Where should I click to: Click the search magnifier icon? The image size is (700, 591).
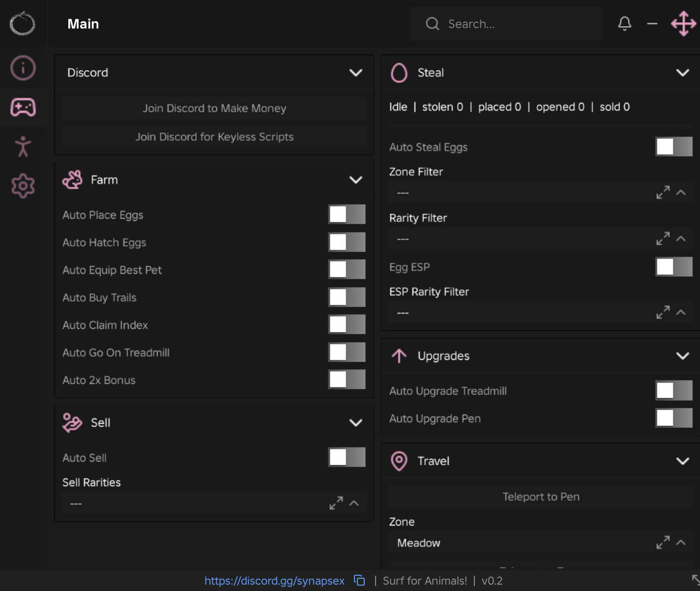[x=433, y=24]
